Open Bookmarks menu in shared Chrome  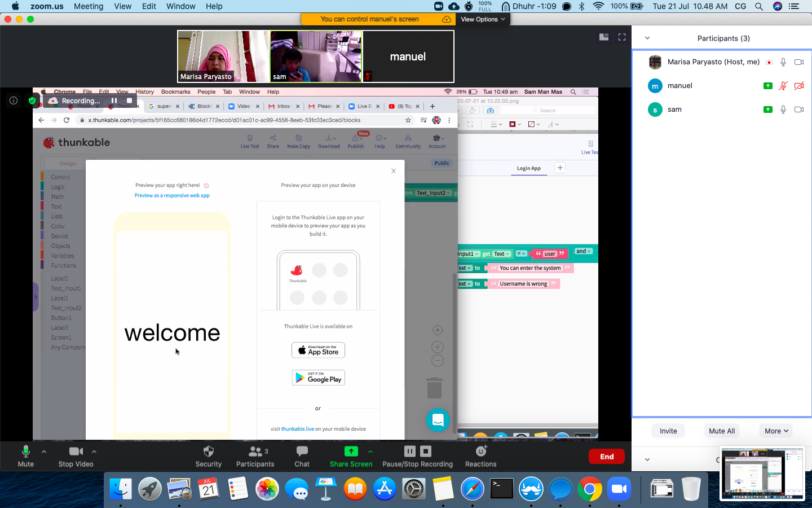175,91
